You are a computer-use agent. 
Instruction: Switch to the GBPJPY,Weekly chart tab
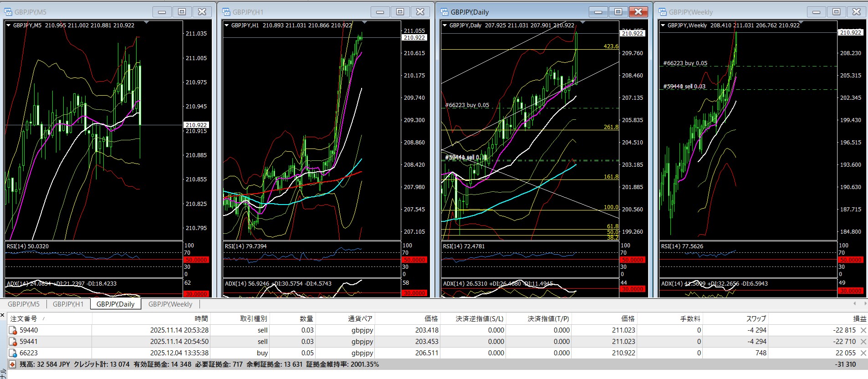pyautogui.click(x=170, y=304)
